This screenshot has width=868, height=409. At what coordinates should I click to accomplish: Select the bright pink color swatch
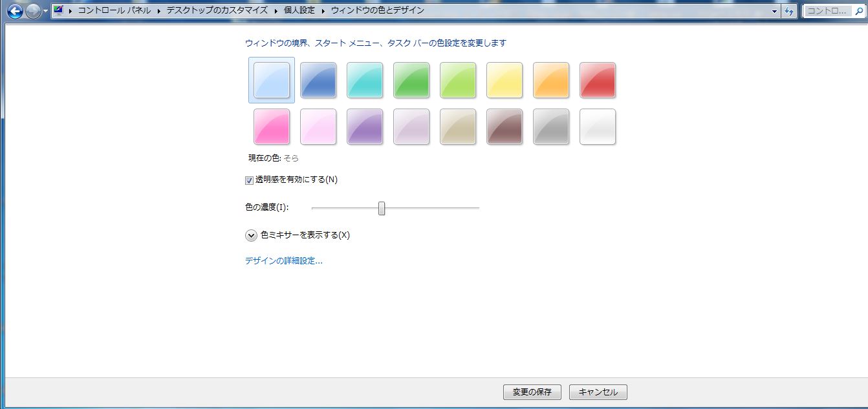[x=271, y=127]
